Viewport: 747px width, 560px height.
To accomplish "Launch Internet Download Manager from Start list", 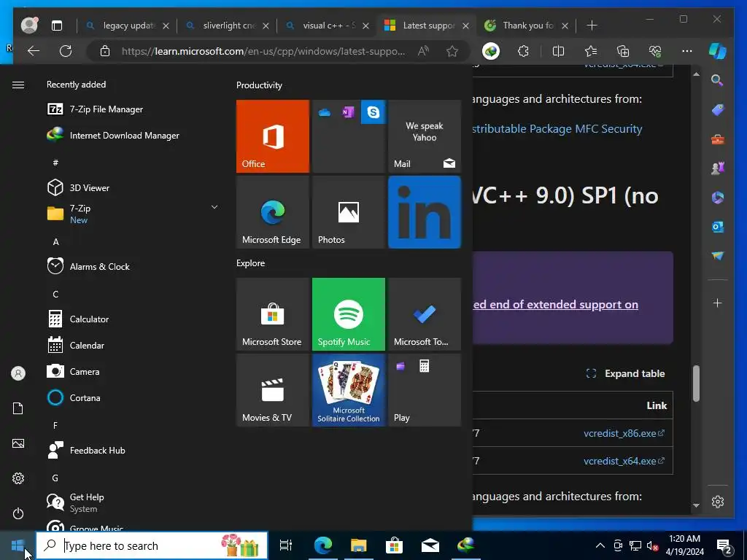I will pyautogui.click(x=113, y=135).
